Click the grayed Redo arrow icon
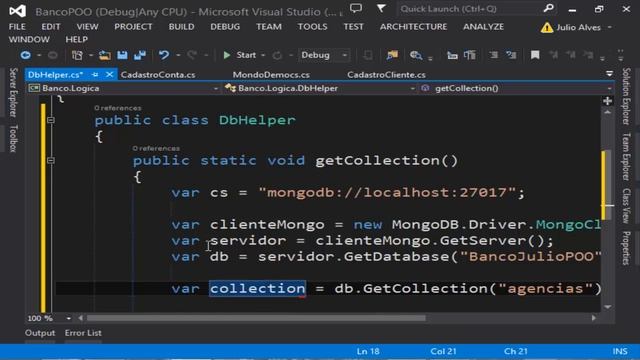The image size is (640, 360). pyautogui.click(x=192, y=55)
